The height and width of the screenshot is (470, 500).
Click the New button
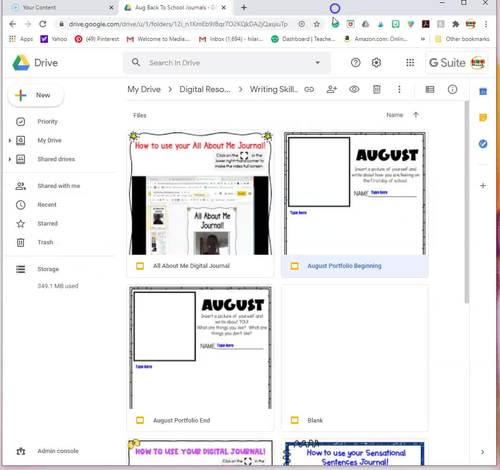point(36,95)
